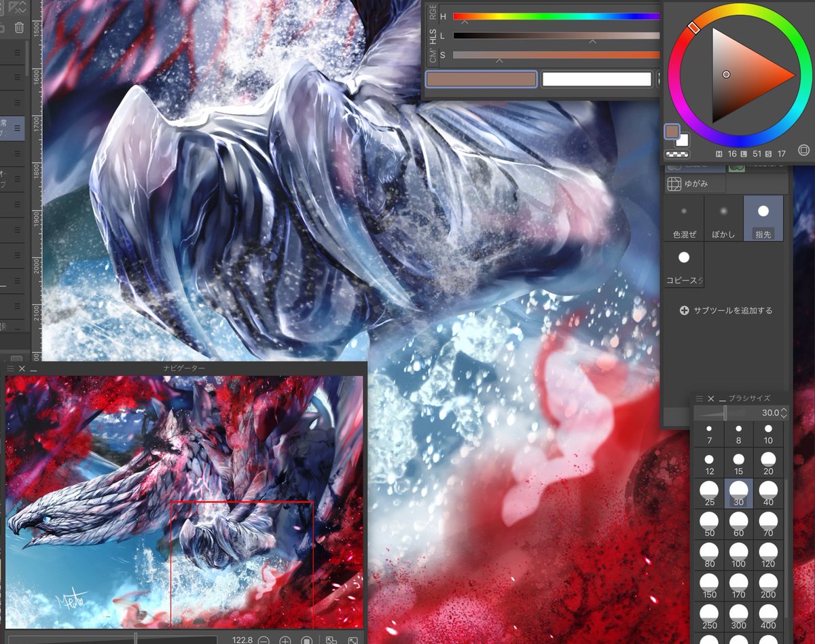Choose the selected brush size 30 preset

tap(739, 495)
